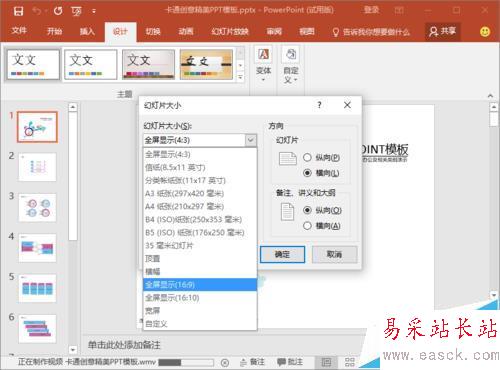The image size is (500, 370).
Task: Select slide 1 thumbnail
Action: pyautogui.click(x=37, y=127)
